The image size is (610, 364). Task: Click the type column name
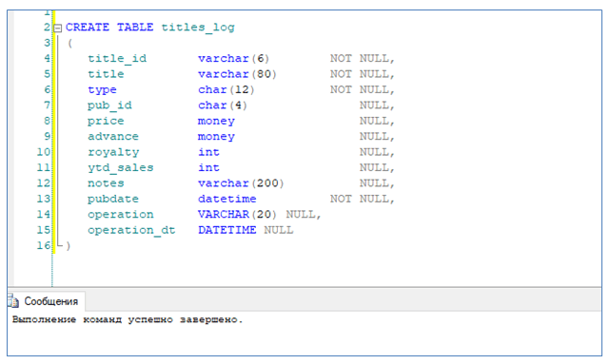(102, 90)
